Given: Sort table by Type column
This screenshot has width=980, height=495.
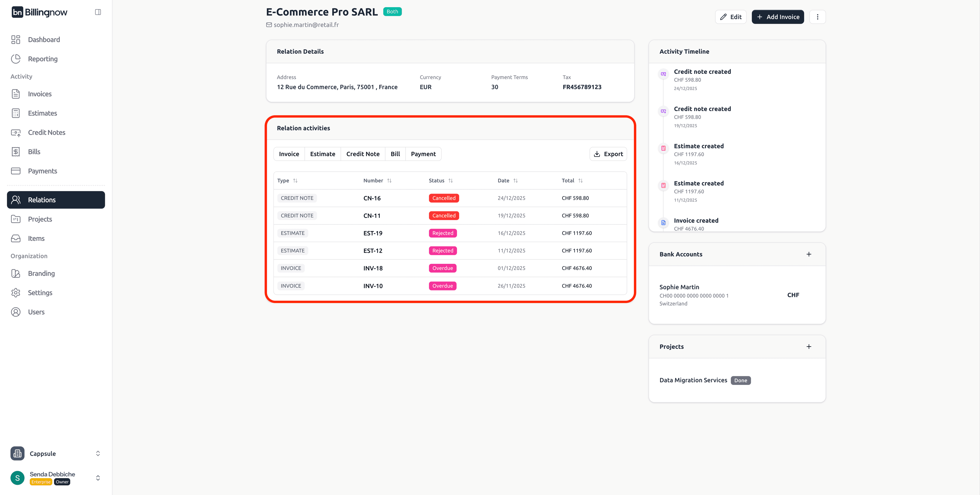Looking at the screenshot, I should pyautogui.click(x=295, y=181).
